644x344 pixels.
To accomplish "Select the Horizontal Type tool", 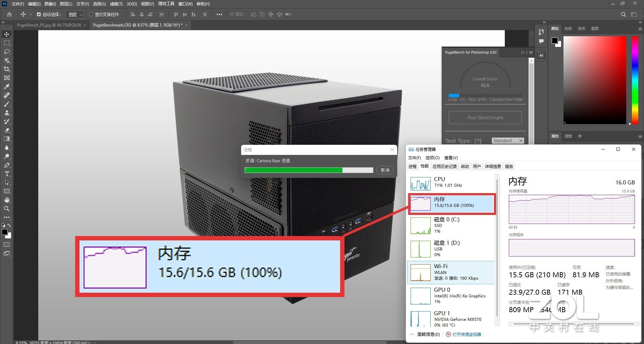I will pyautogui.click(x=7, y=174).
